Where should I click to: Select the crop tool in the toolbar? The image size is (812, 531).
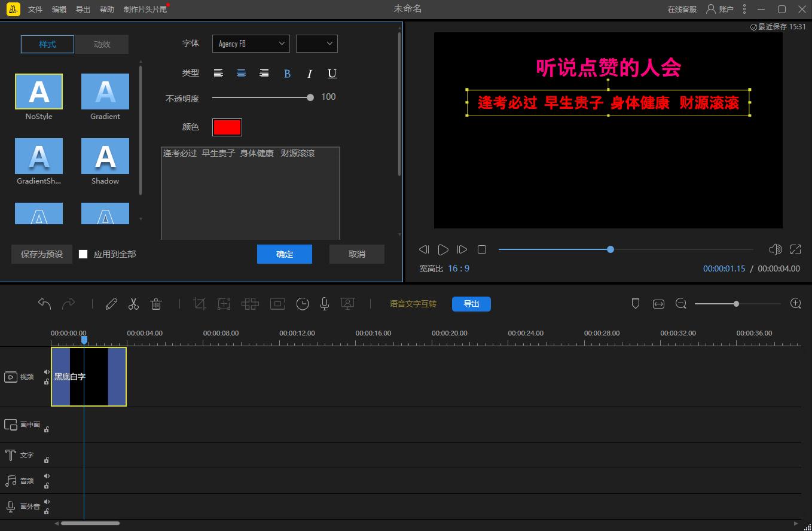click(200, 304)
